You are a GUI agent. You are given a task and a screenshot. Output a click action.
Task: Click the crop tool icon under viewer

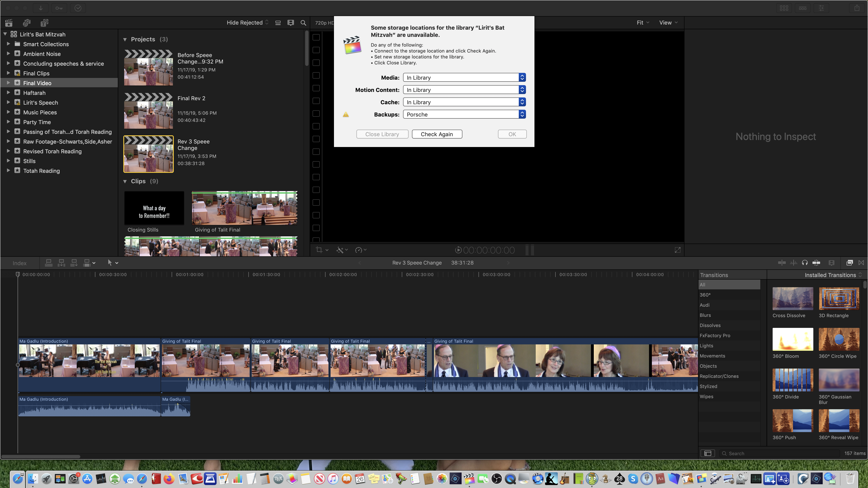click(x=319, y=250)
